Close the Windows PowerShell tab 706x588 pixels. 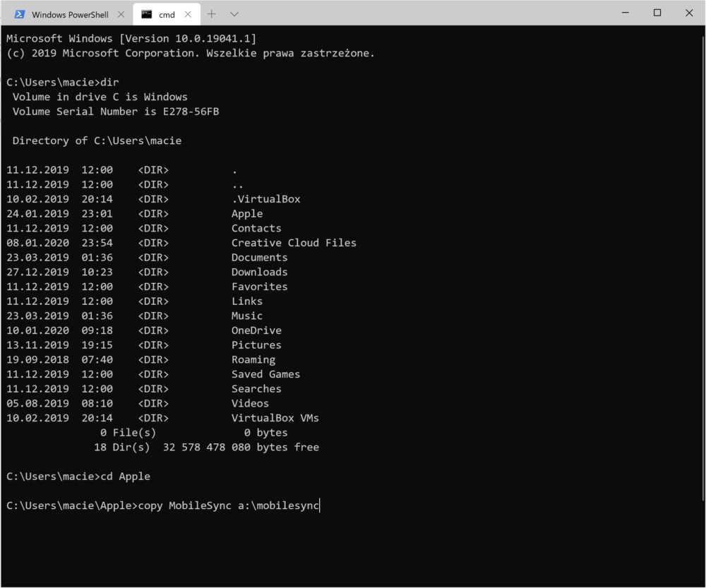121,14
